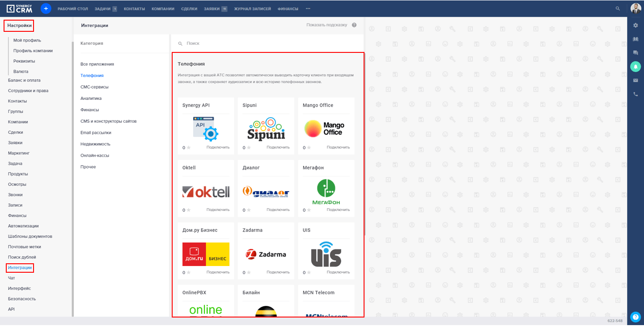This screenshot has width=644, height=326.
Task: Click Подключить on the Мегафон card
Action: [338, 210]
